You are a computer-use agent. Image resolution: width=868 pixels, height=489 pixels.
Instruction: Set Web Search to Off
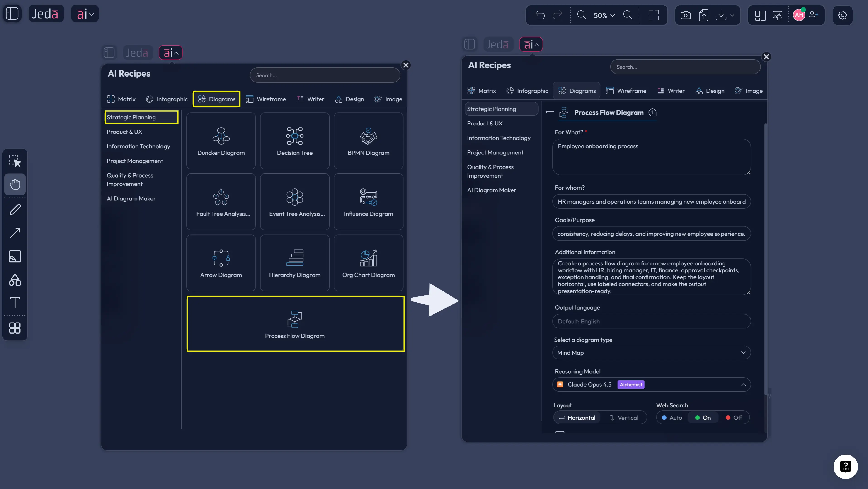735,418
